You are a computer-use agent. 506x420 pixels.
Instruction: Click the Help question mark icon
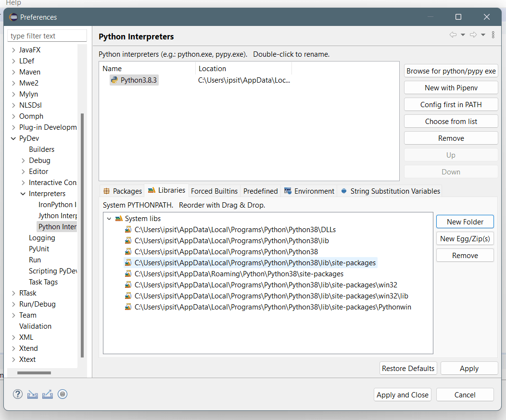tap(18, 395)
